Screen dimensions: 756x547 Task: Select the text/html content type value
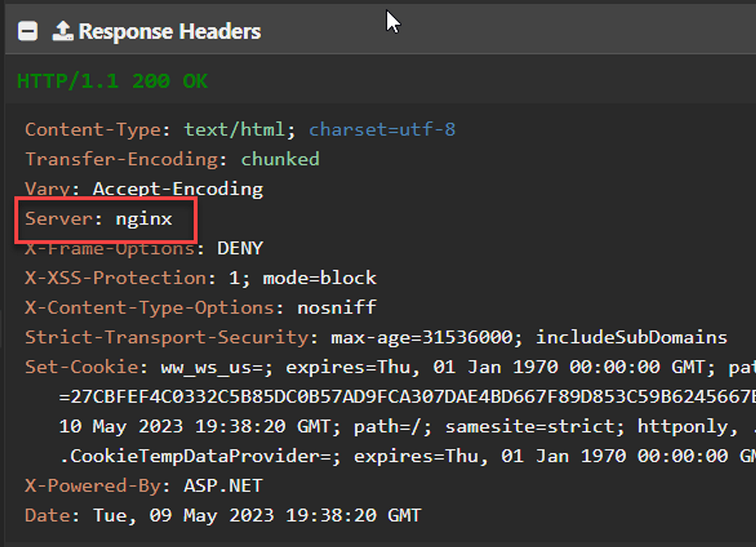[233, 129]
